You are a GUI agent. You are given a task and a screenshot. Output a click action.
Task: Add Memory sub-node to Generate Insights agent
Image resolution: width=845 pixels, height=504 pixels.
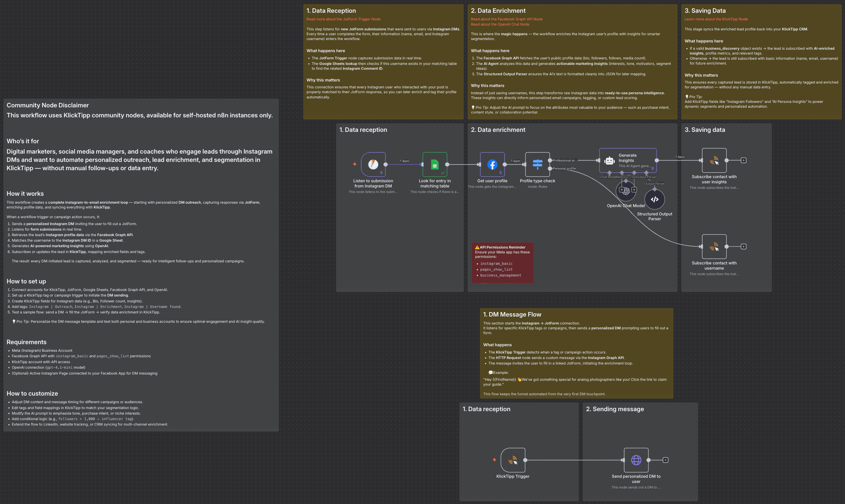click(x=621, y=190)
